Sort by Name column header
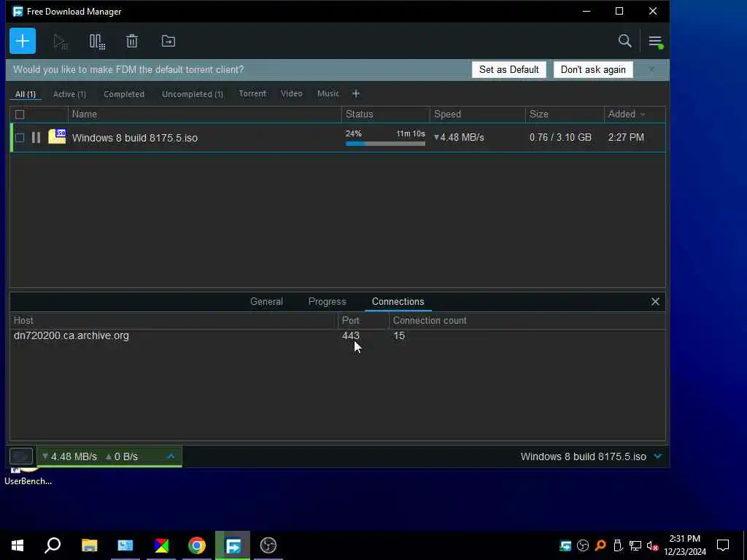The image size is (747, 560). pyautogui.click(x=205, y=114)
